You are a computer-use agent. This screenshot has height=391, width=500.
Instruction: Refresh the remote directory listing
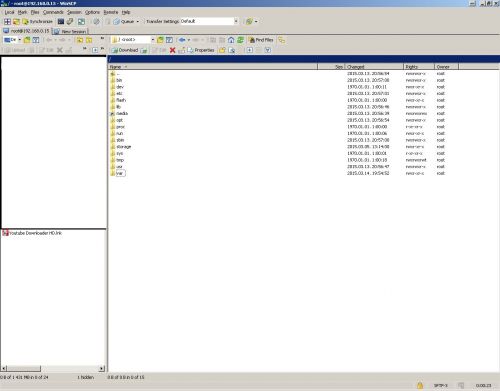click(x=240, y=40)
